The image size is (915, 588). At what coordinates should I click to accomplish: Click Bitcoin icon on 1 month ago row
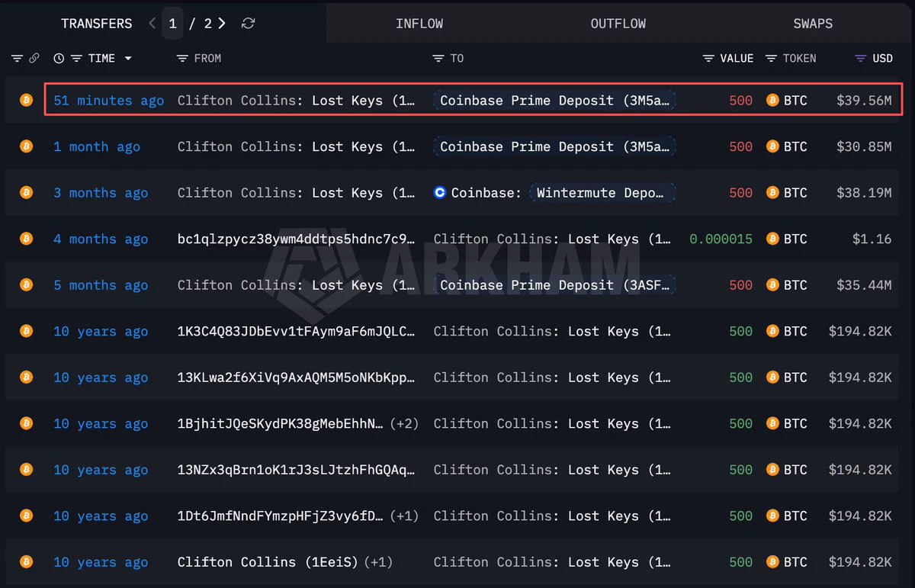27,146
